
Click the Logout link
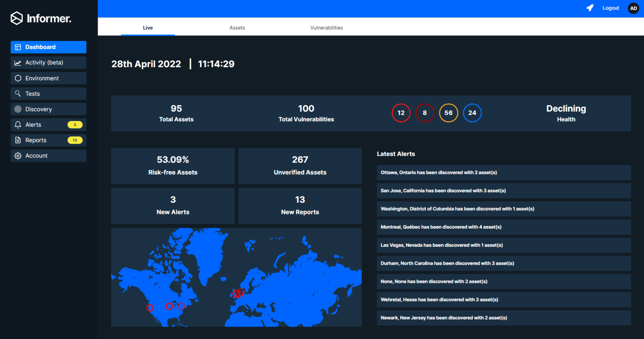(610, 8)
